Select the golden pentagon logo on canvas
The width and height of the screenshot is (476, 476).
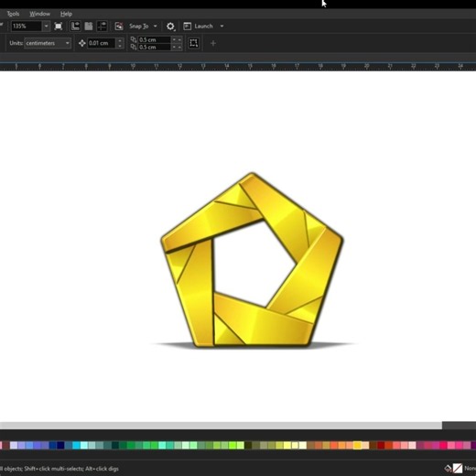(252, 260)
